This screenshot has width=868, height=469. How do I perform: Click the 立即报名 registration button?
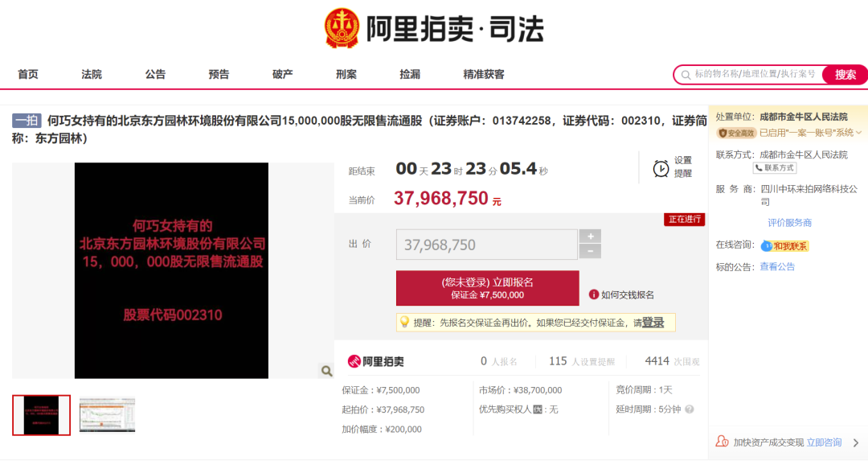click(x=488, y=288)
